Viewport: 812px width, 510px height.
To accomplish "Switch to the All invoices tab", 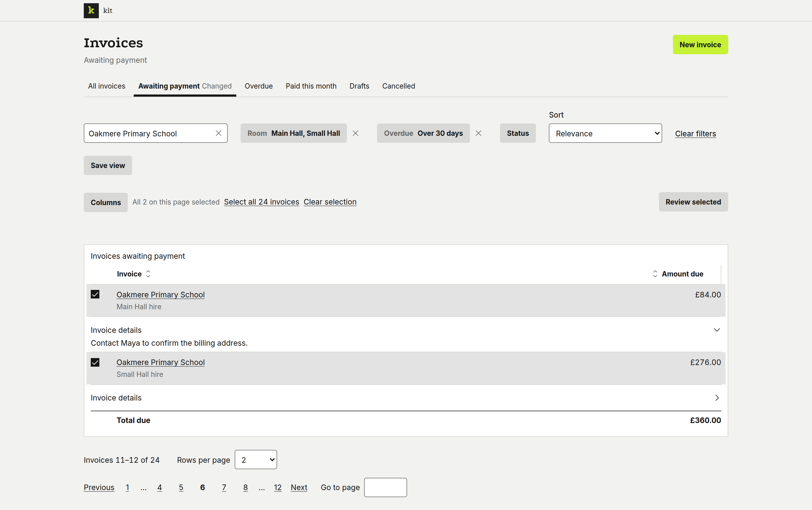I will 107,86.
